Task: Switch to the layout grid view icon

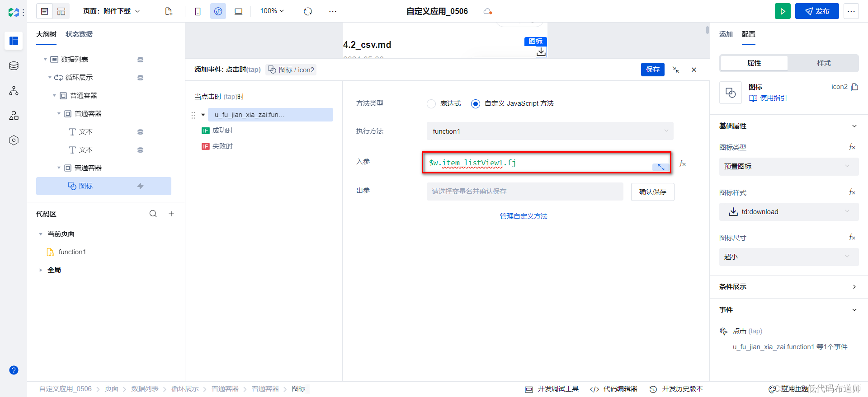Action: click(x=61, y=11)
